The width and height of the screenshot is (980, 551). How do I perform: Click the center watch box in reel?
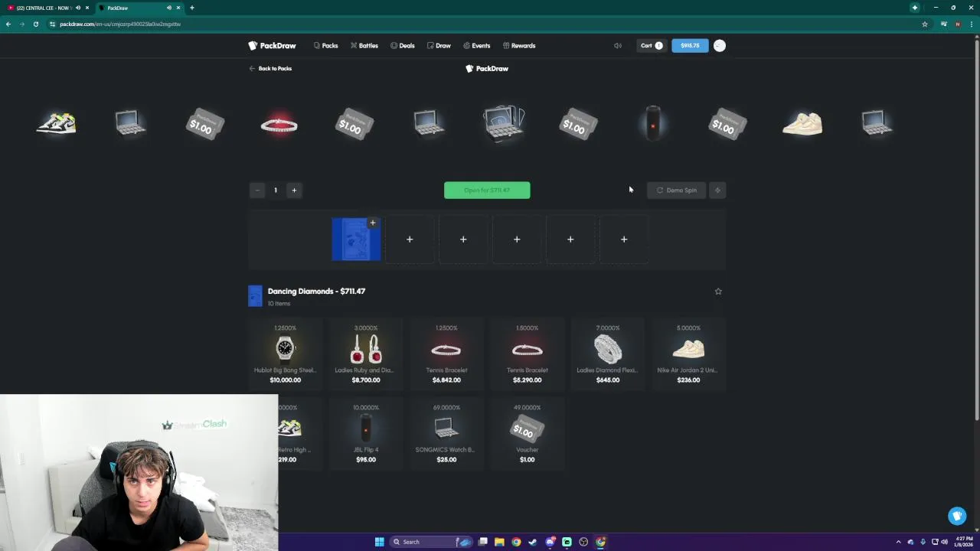click(504, 123)
